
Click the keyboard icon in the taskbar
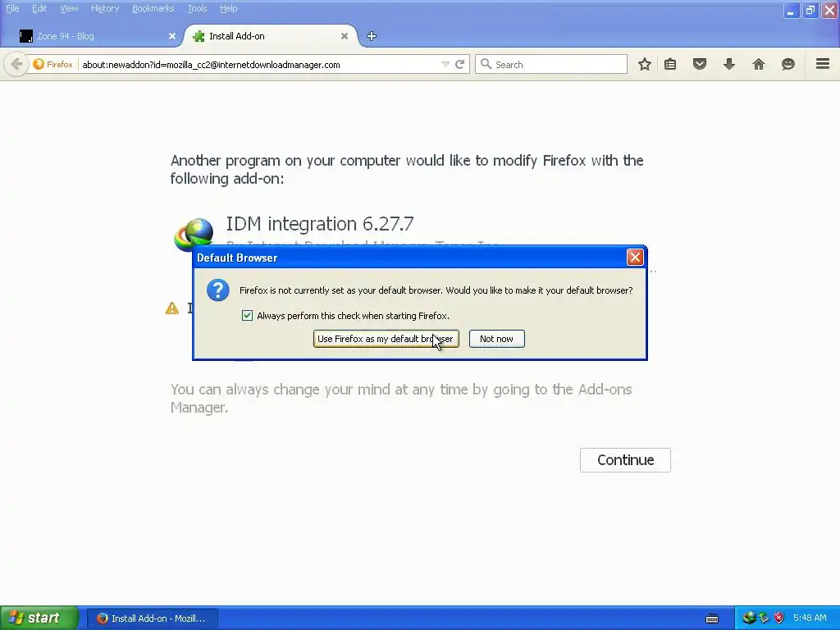[712, 619]
